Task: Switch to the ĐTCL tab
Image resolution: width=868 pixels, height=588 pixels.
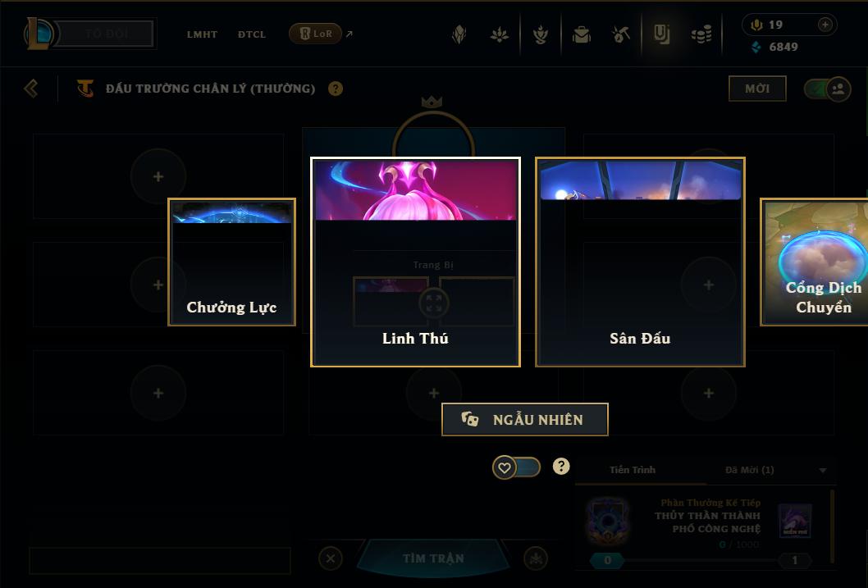Action: tap(252, 34)
